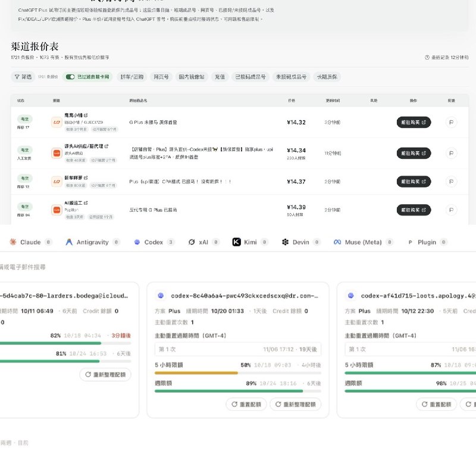Viewport: 476px width, 453px height.
Task: Select the 未接码成品号 filter chip
Action: [291, 77]
